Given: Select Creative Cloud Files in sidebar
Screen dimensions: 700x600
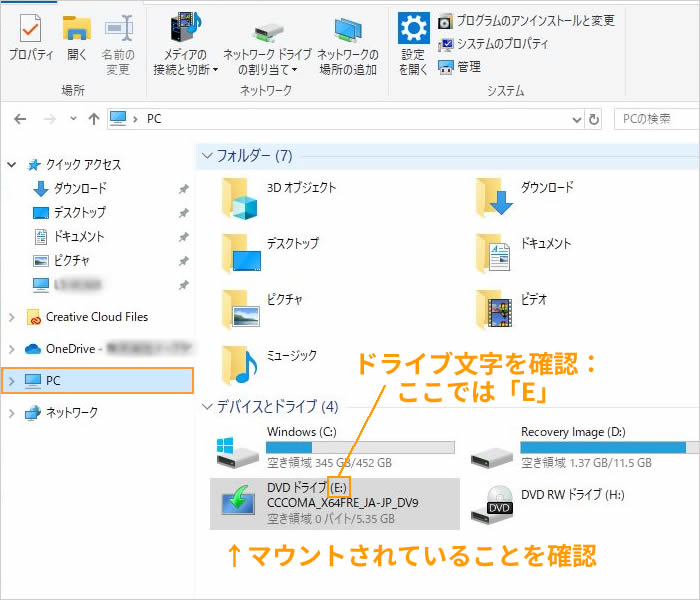Looking at the screenshot, I should [x=96, y=317].
